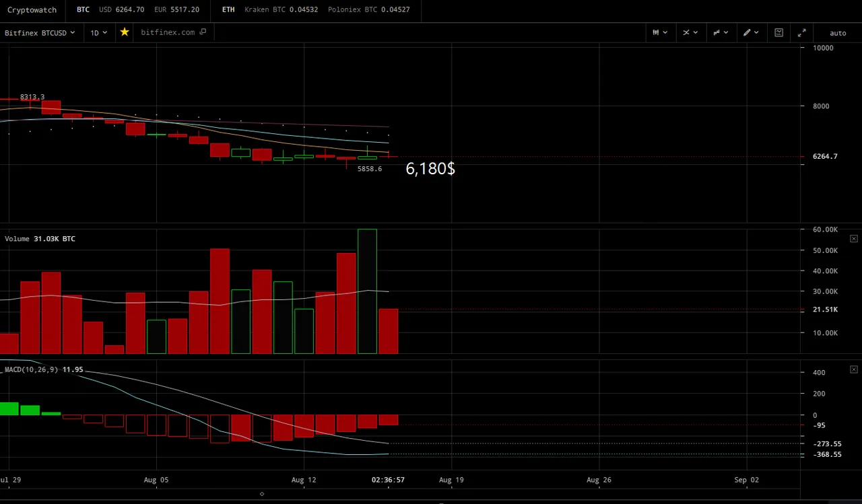Open the bitfinex.com exchange link
This screenshot has width=862, height=504.
pos(173,32)
